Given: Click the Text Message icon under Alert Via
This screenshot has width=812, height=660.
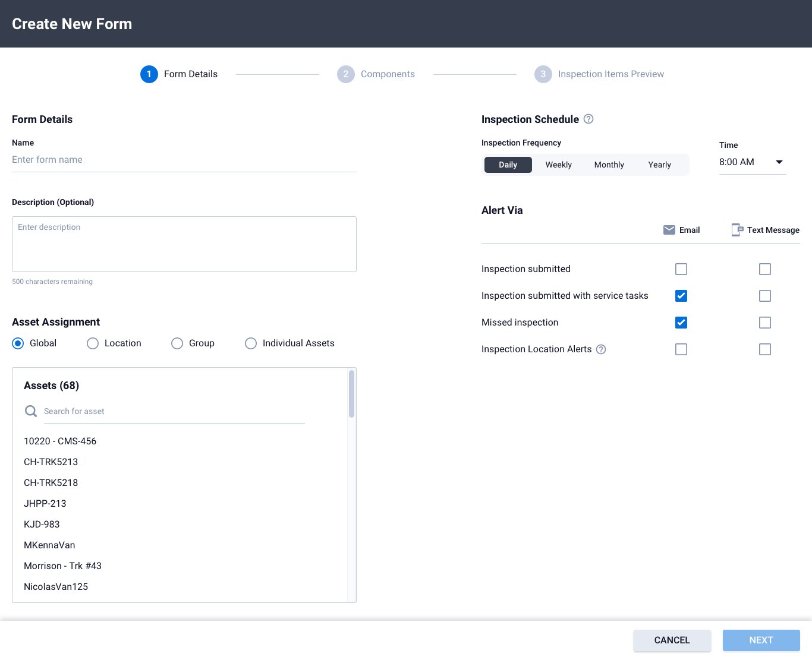Looking at the screenshot, I should point(737,230).
